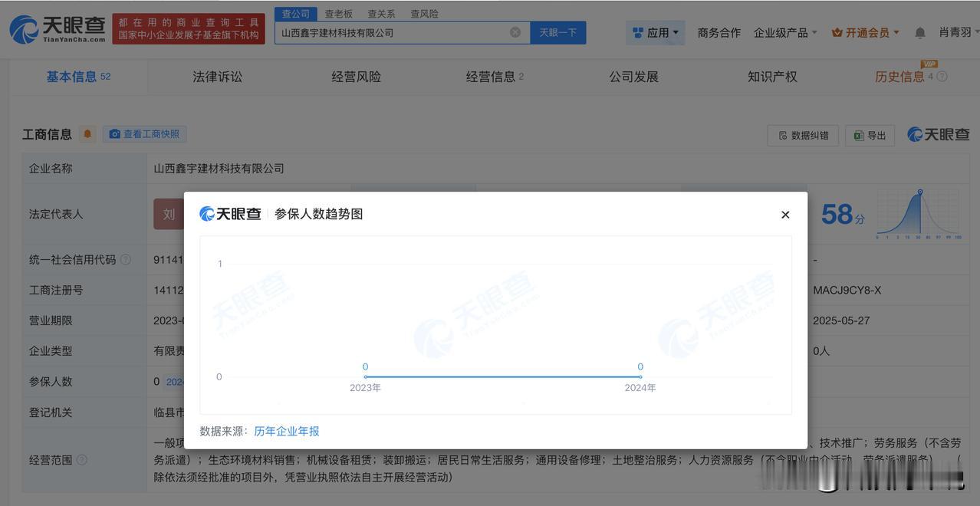Click the 0人 value cell
This screenshot has height=506, width=980.
click(821, 351)
